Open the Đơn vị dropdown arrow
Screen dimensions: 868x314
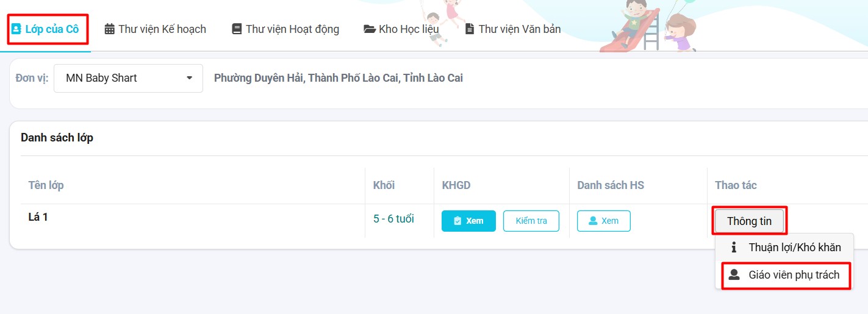point(190,78)
